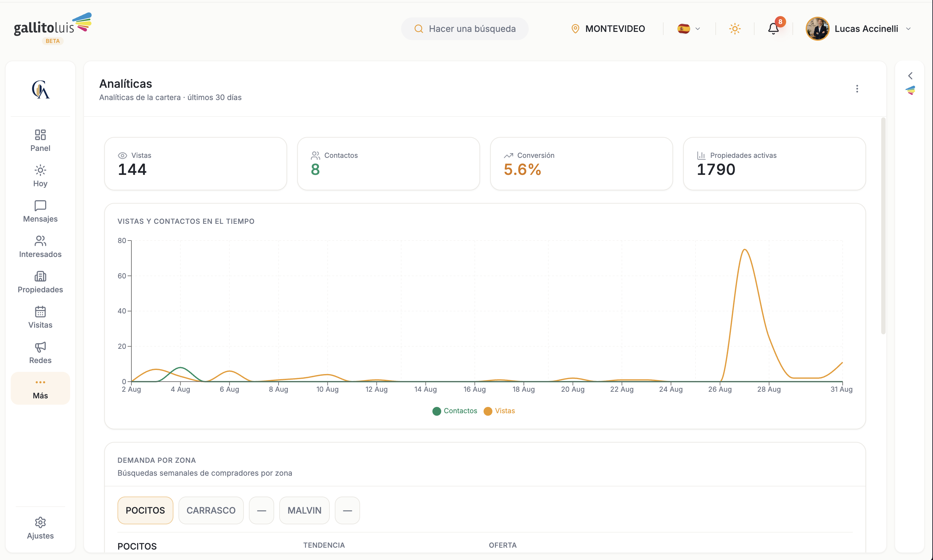
Task: Expand the Lucas Accinelli user menu
Action: click(x=908, y=29)
